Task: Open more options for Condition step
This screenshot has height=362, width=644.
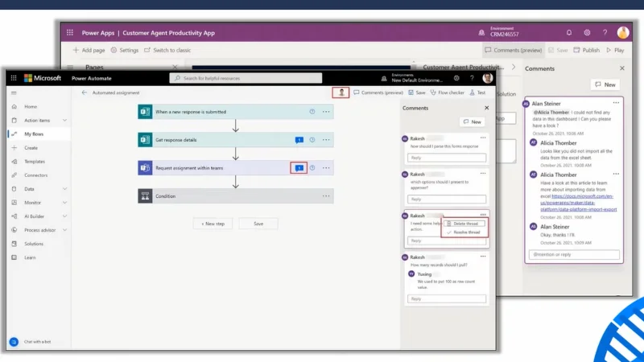Action: point(326,196)
